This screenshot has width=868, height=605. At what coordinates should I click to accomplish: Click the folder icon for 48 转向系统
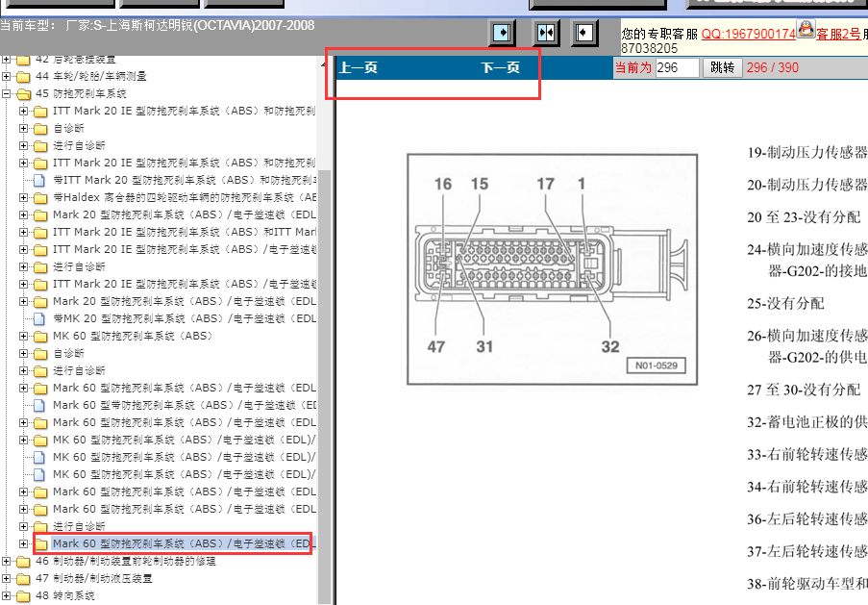(x=23, y=596)
